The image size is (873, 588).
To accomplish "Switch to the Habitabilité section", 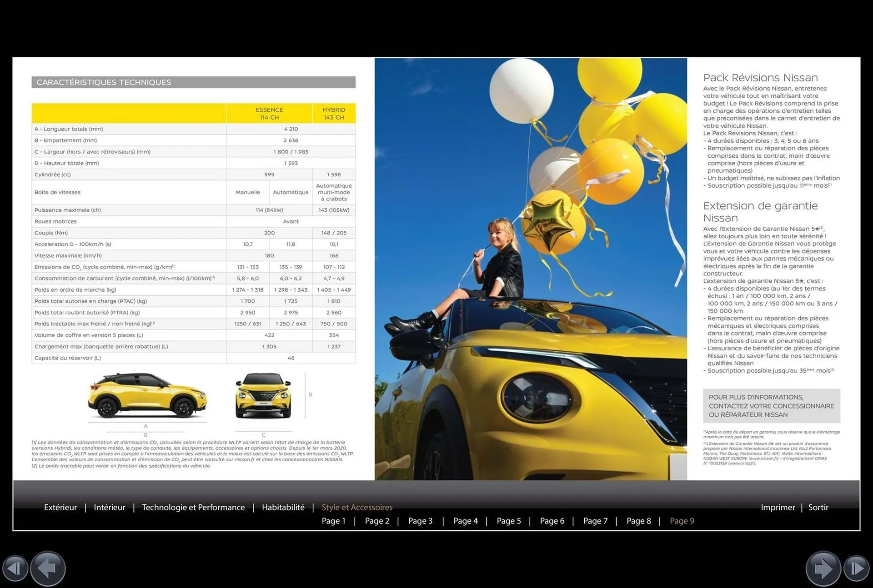I will click(x=283, y=507).
